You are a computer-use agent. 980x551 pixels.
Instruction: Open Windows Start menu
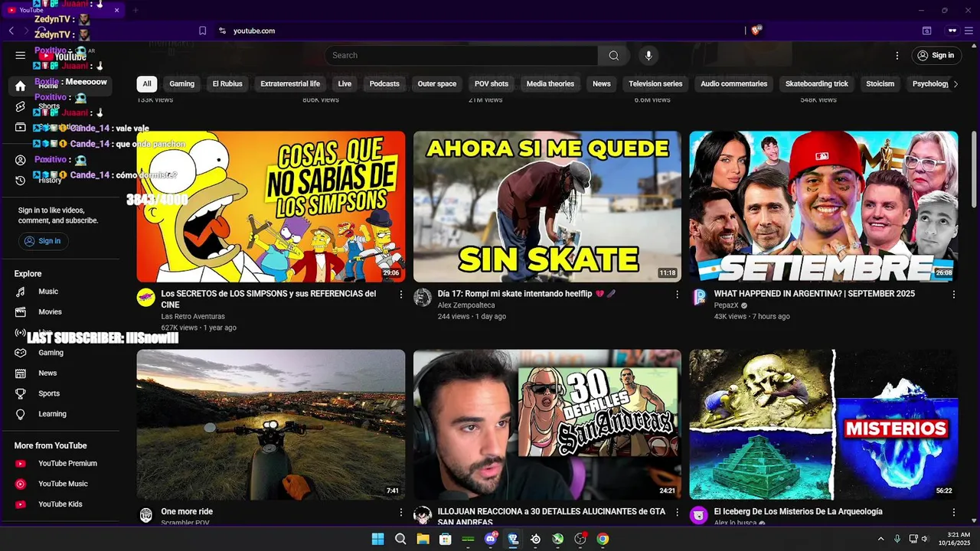pos(377,539)
